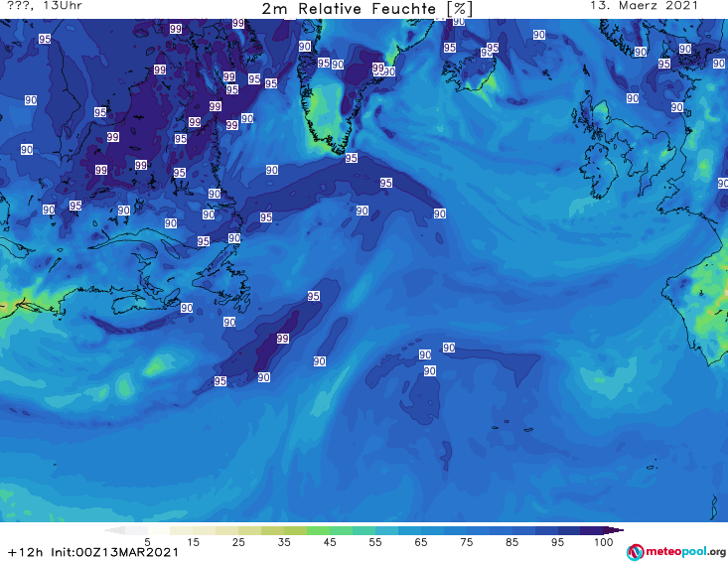The height and width of the screenshot is (562, 728).
Task: Click the legend value "100"
Action: tap(603, 542)
